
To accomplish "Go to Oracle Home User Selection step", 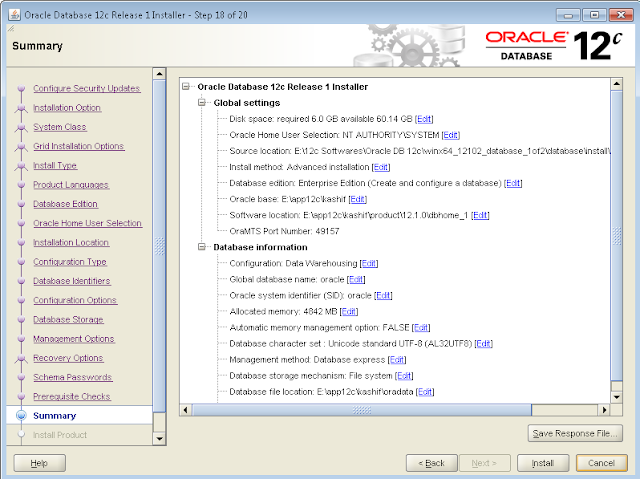I will (x=87, y=223).
